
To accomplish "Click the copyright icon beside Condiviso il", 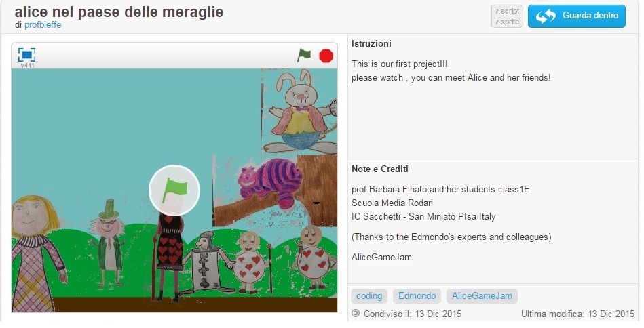I will [x=356, y=314].
